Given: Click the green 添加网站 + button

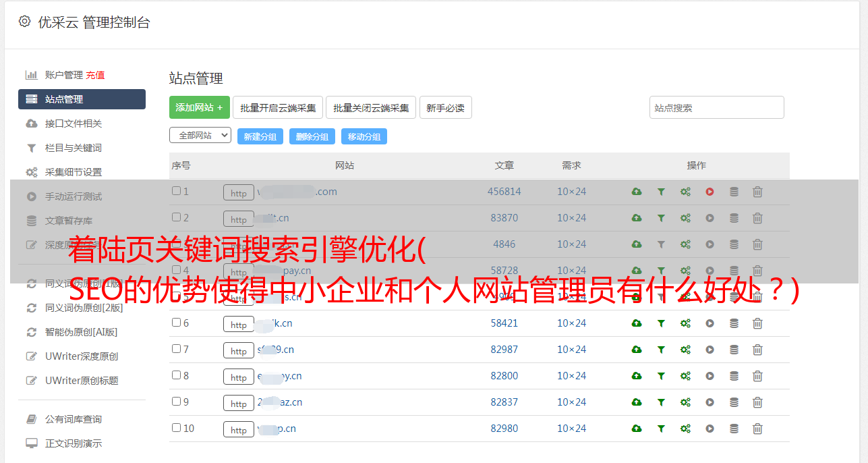Looking at the screenshot, I should 200,107.
